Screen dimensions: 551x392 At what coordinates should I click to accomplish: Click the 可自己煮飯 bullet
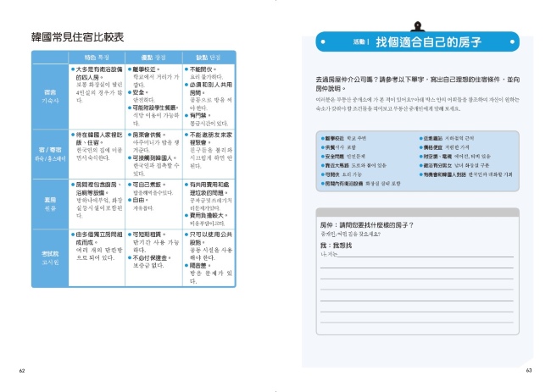[147, 185]
